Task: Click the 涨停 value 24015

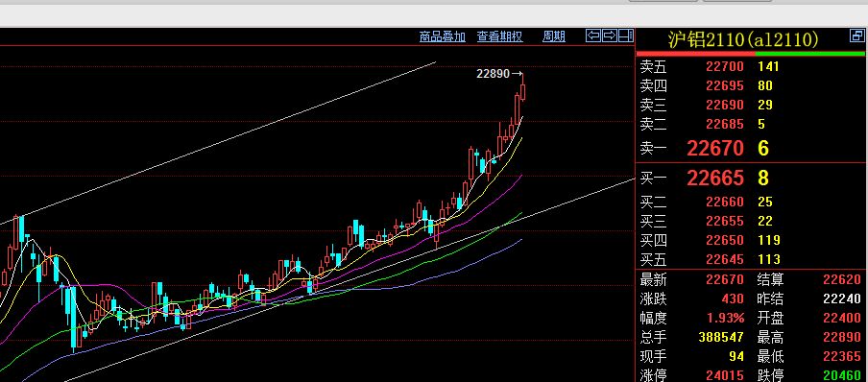Action: point(725,375)
